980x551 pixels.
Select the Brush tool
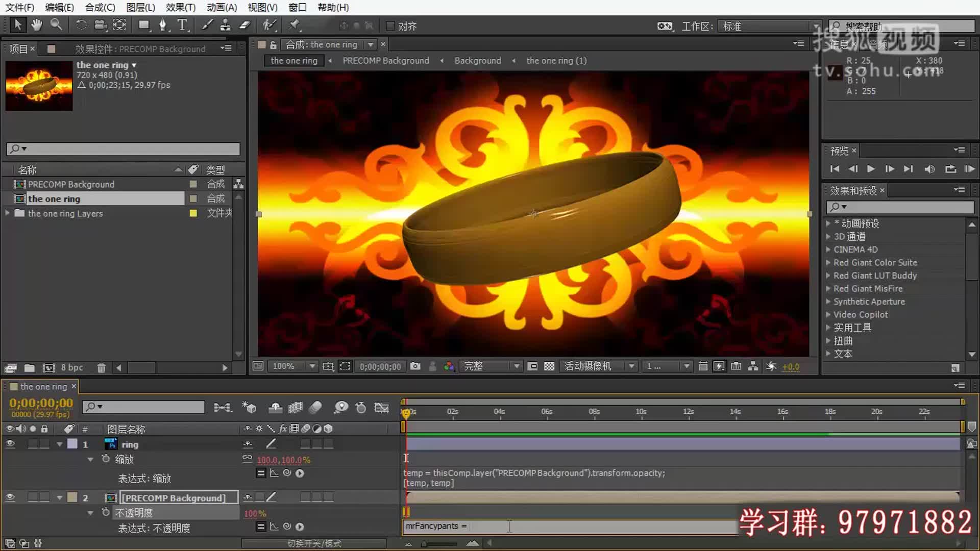pyautogui.click(x=207, y=25)
